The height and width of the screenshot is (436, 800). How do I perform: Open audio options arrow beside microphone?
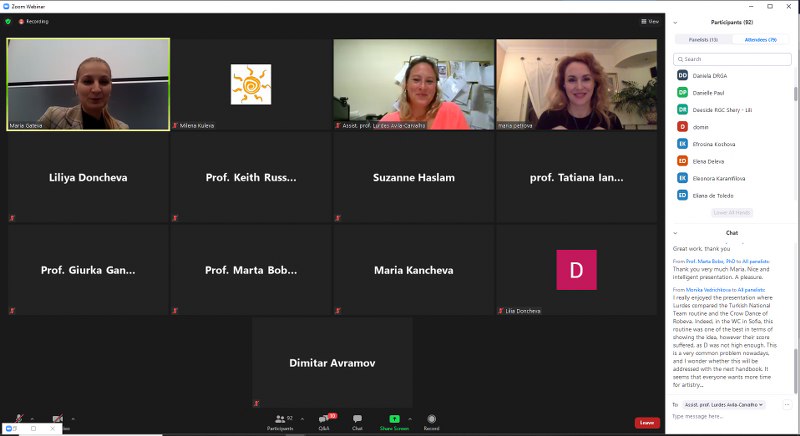pyautogui.click(x=32, y=419)
